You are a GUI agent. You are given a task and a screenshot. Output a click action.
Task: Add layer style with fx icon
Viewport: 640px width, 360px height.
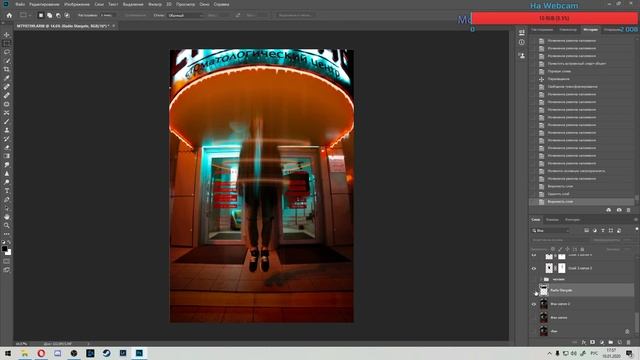pyautogui.click(x=584, y=342)
